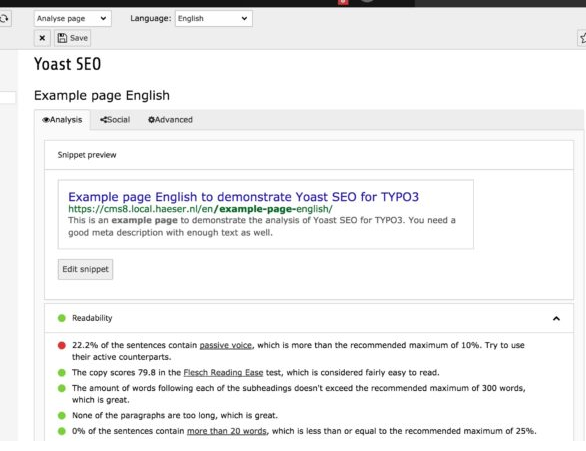Click the close X button beside Save

(42, 38)
